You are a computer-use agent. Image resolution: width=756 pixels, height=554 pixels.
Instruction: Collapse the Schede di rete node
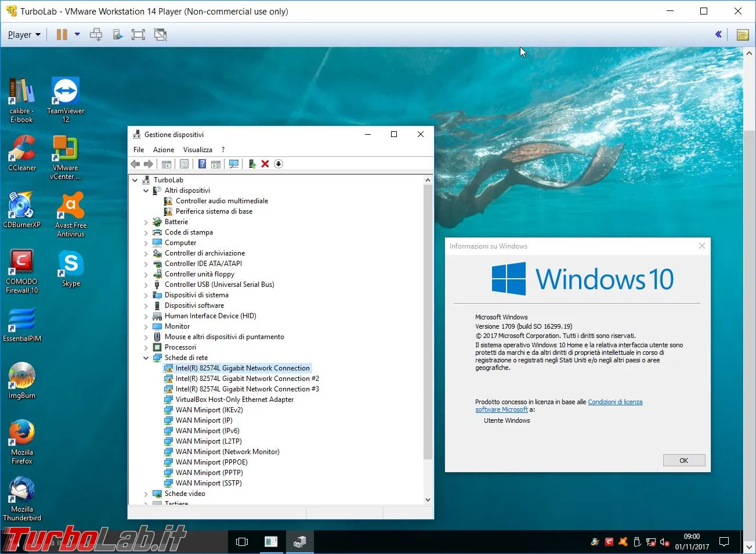146,358
